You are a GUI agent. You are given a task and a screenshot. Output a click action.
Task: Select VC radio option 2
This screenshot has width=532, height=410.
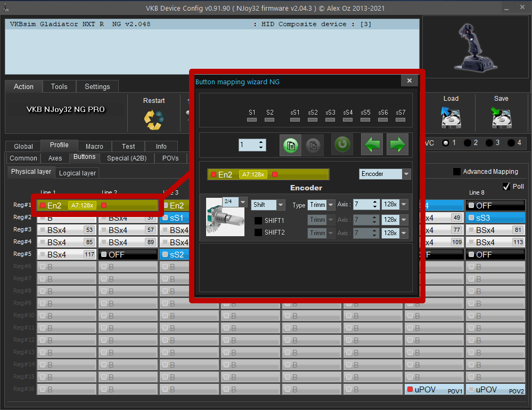click(x=467, y=143)
